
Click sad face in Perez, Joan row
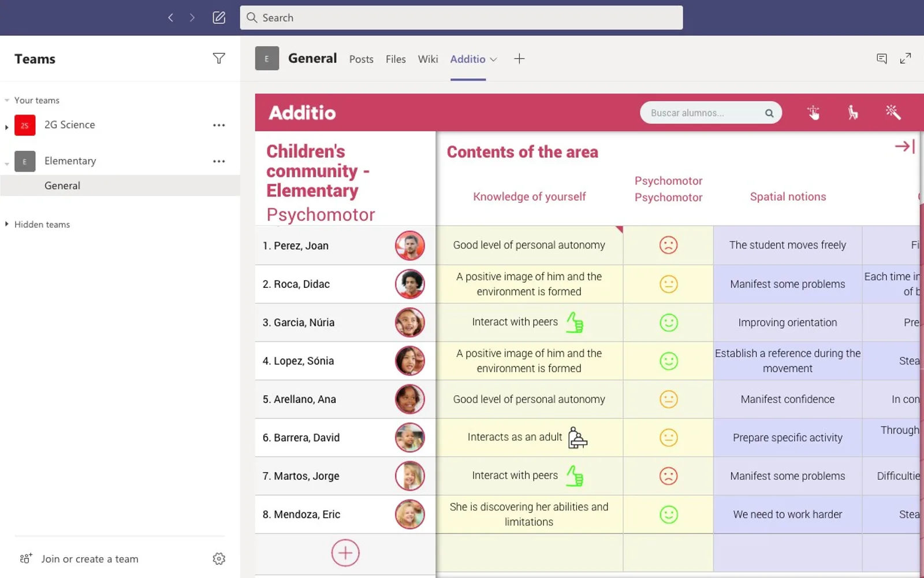[x=668, y=245]
